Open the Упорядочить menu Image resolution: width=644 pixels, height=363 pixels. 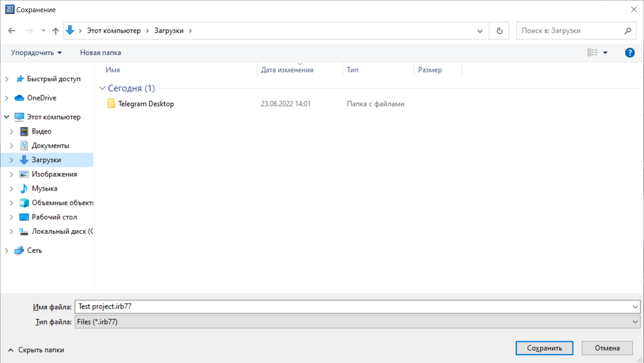(36, 53)
